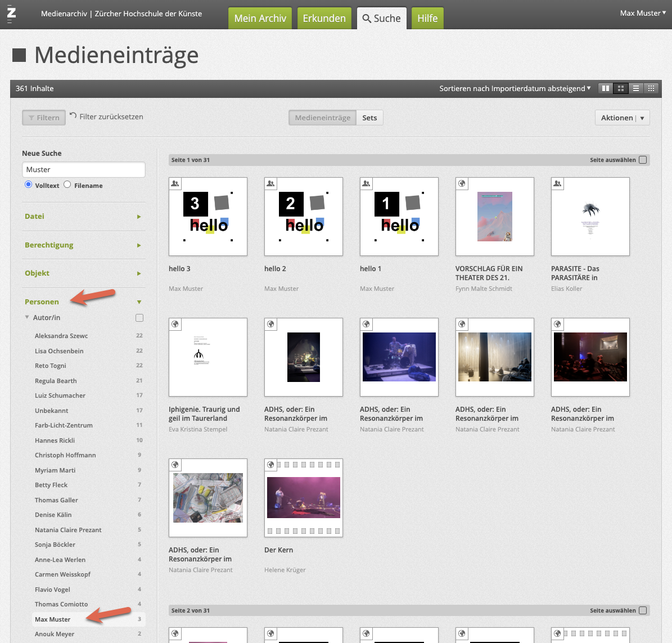This screenshot has width=672, height=643.
Task: Switch to the two-column layout view icon
Action: point(606,88)
